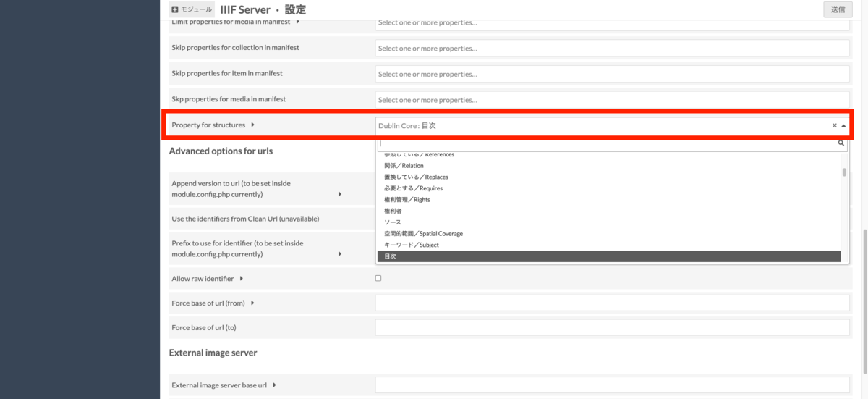The width and height of the screenshot is (868, 399).
Task: Expand info for External image server base url
Action: tap(275, 385)
